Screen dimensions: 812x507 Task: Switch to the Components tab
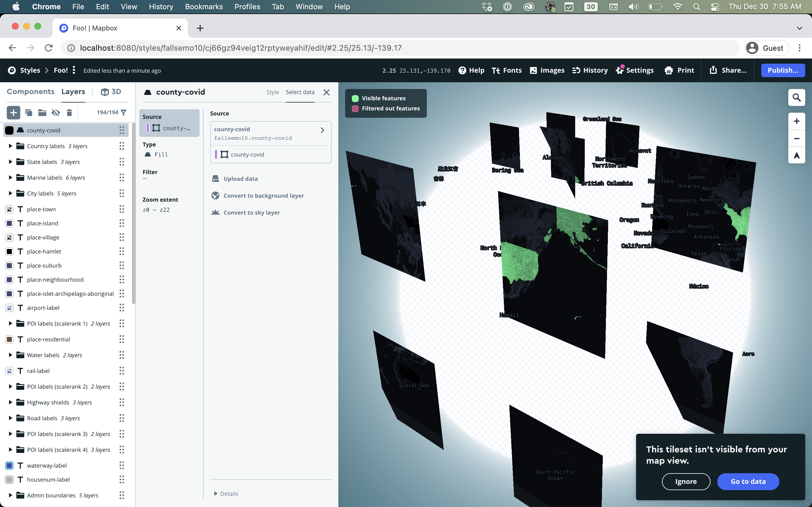pyautogui.click(x=30, y=91)
